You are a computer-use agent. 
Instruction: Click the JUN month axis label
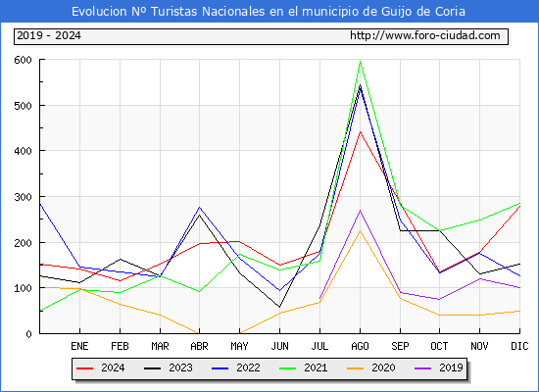coord(280,346)
